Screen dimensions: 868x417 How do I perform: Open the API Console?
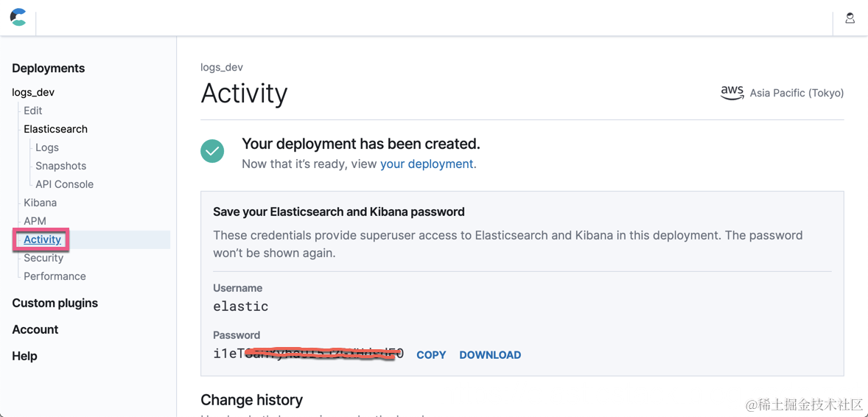[64, 184]
